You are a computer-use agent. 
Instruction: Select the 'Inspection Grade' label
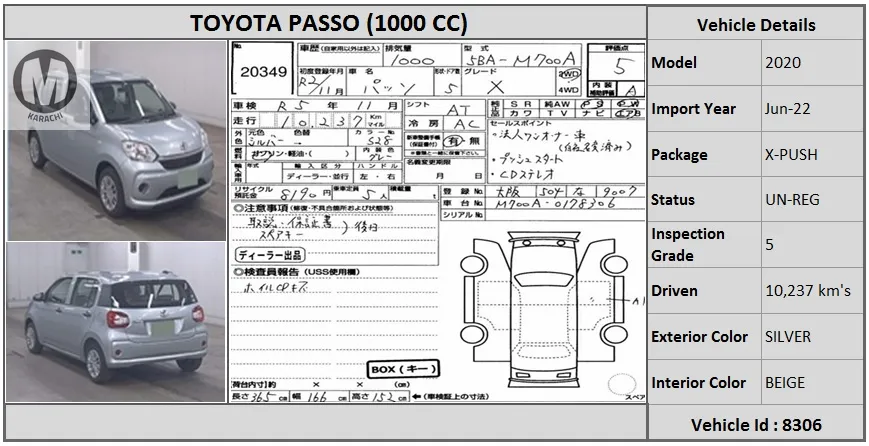click(688, 244)
